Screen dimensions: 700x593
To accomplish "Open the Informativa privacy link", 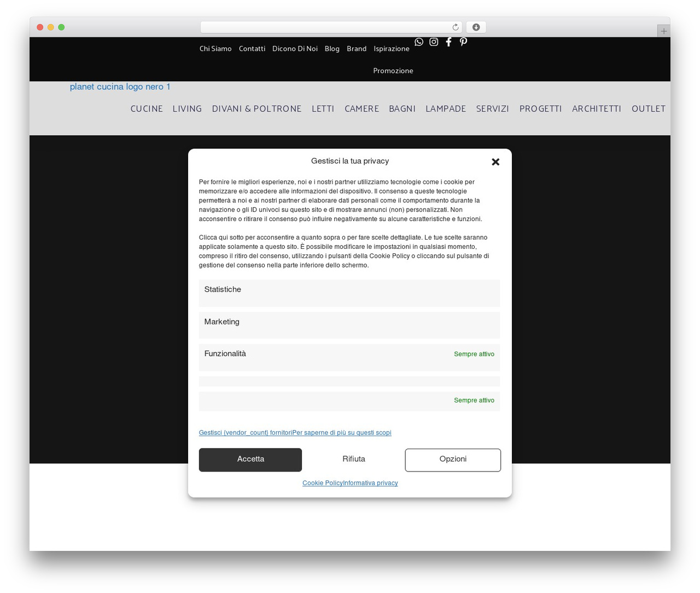I will tap(370, 483).
